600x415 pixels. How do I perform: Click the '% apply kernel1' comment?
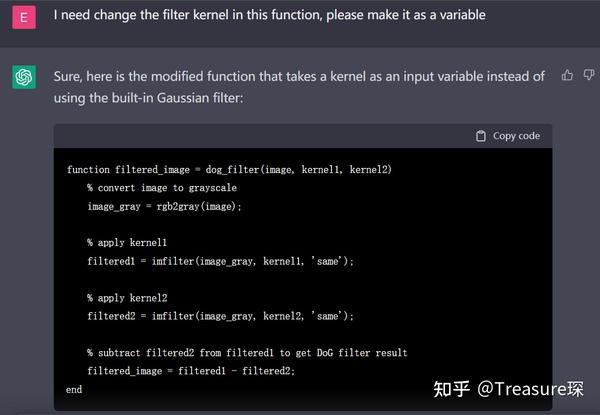(x=126, y=242)
